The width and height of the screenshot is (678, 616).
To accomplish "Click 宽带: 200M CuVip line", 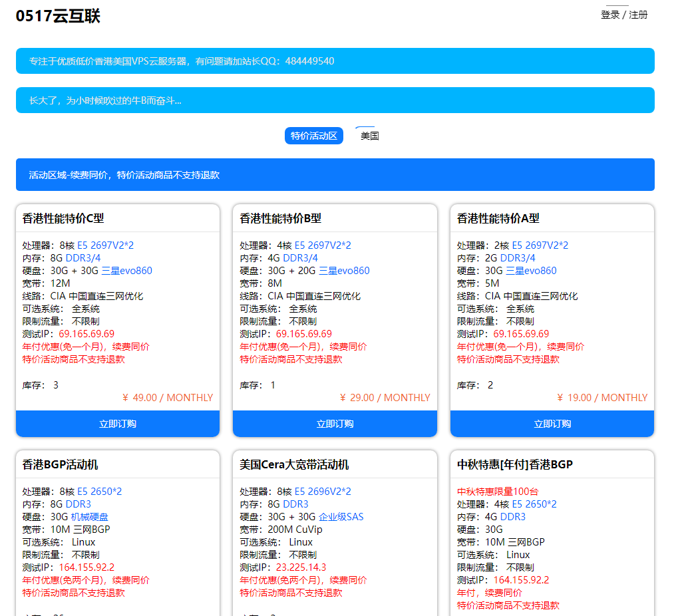I will click(x=281, y=530).
